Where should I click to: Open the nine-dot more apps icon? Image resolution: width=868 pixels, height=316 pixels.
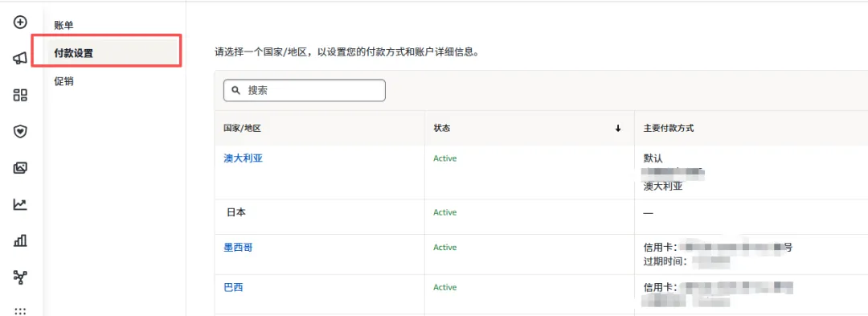point(20,310)
